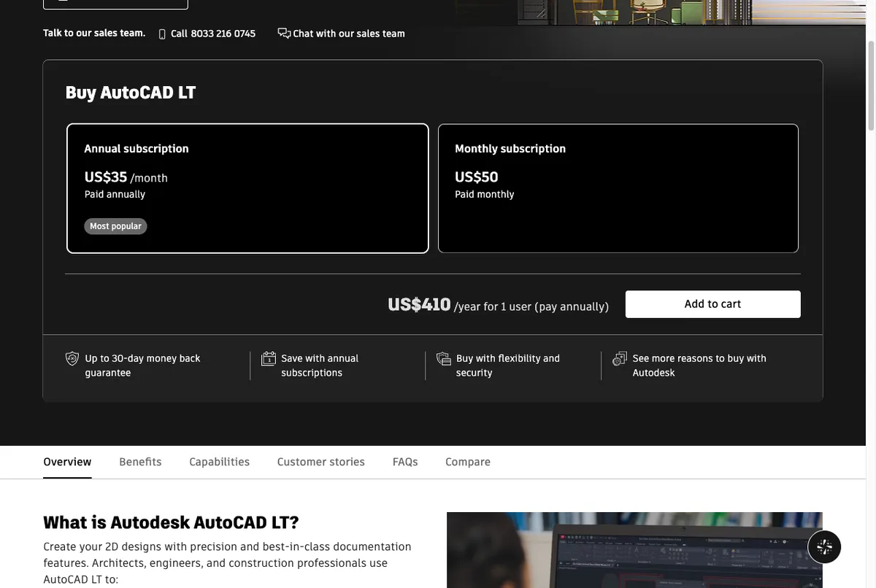Switch to the Overview tab
The image size is (876, 588).
coord(67,462)
